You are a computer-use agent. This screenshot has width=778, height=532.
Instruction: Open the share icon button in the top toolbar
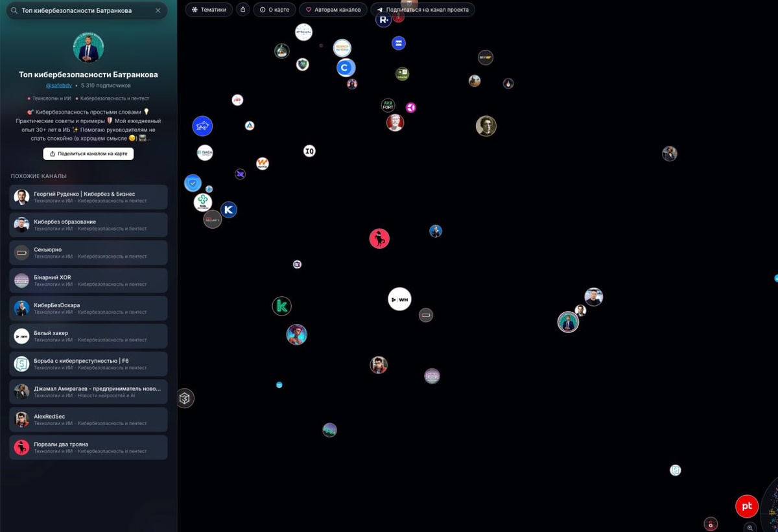point(243,10)
